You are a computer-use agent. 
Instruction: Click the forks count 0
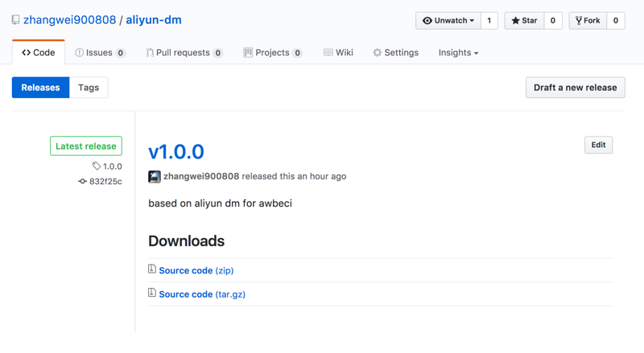point(616,21)
